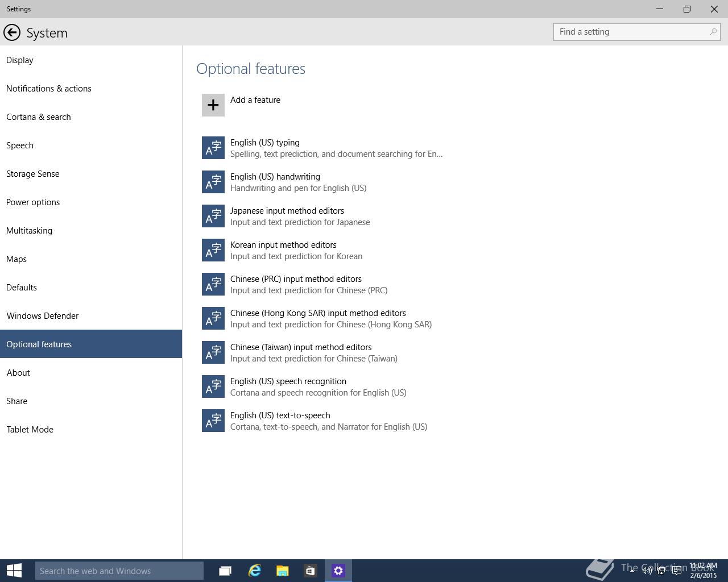Click the icon beside Chinese (Taiwan) input method editors
This screenshot has height=582, width=728.
click(213, 352)
